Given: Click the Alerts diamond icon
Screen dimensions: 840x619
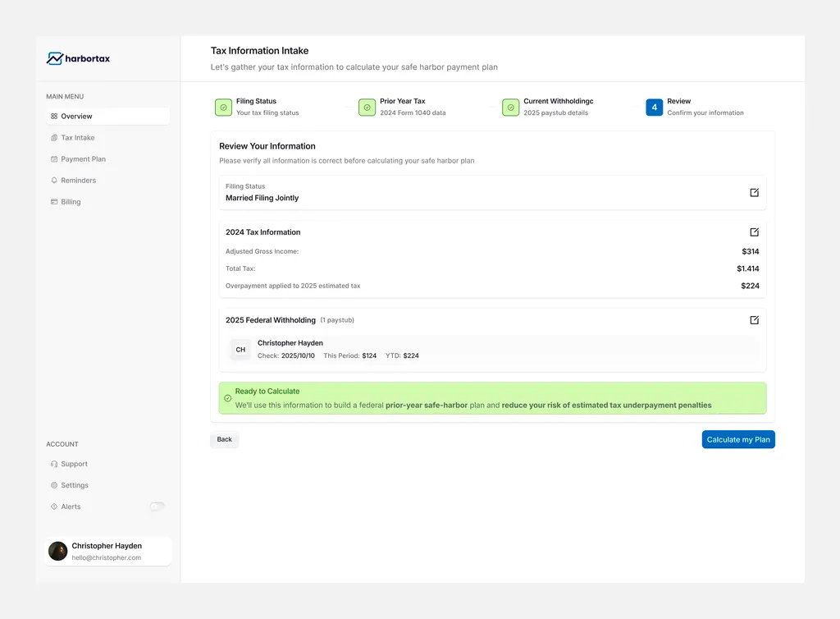Looking at the screenshot, I should 54,507.
